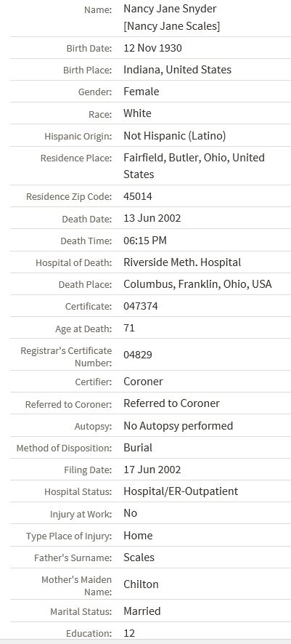Viewport: 291px width, 644px height.
Task: Click the death date 13 Jun 2002
Action: 152,218
